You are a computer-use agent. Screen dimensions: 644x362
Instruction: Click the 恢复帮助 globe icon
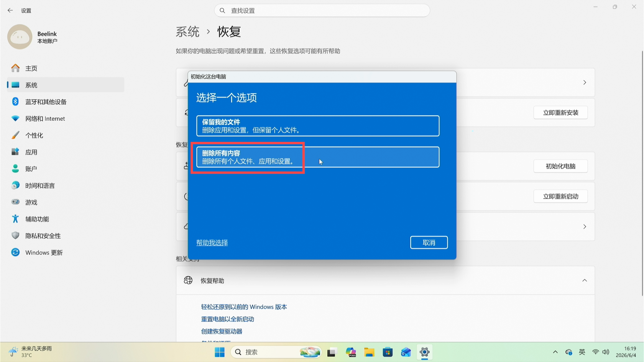point(188,280)
